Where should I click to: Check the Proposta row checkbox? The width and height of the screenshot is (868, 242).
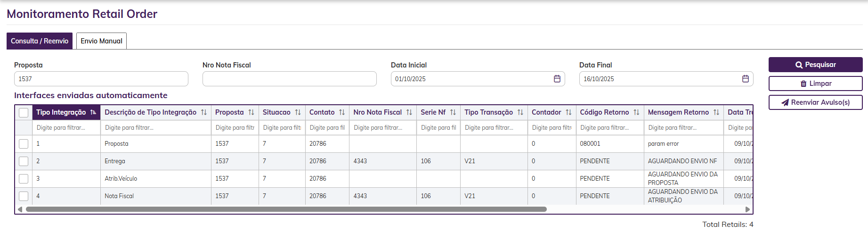coord(24,144)
